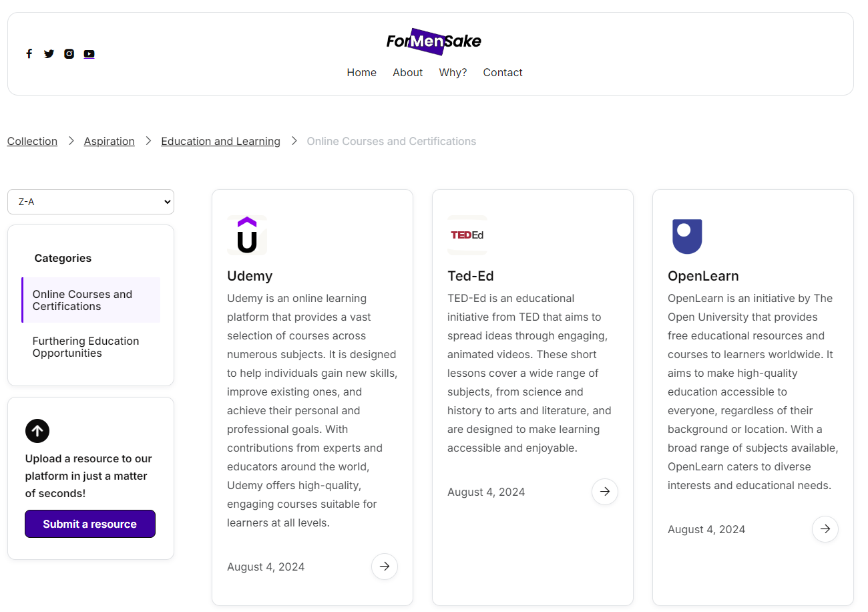Click the OpenLearn card title
The width and height of the screenshot is (868, 612).
click(x=703, y=276)
